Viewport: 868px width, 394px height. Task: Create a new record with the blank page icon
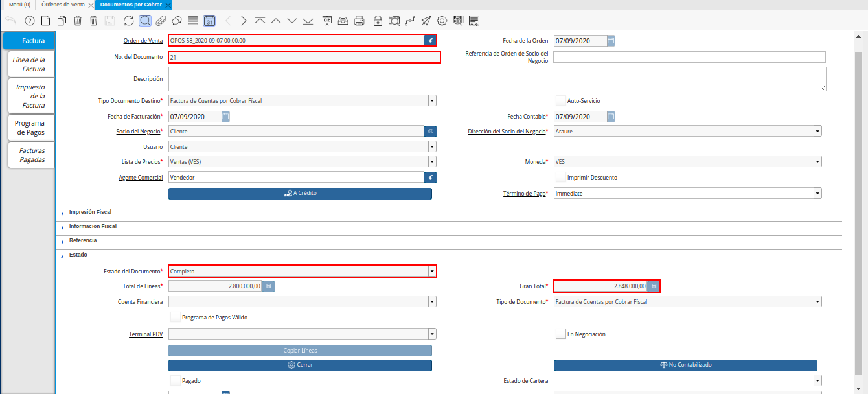(45, 21)
